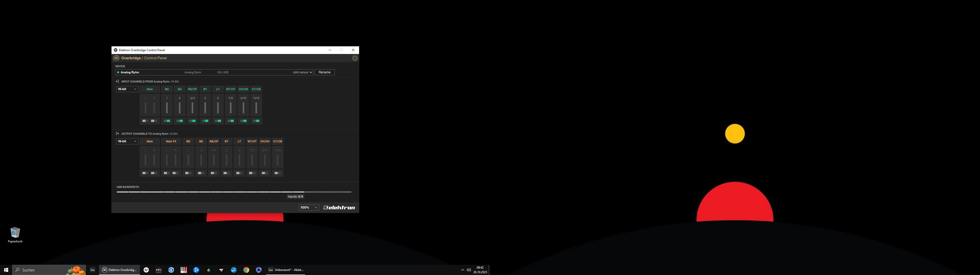Click the output channels arrow icon
980x275 pixels.
click(117, 134)
